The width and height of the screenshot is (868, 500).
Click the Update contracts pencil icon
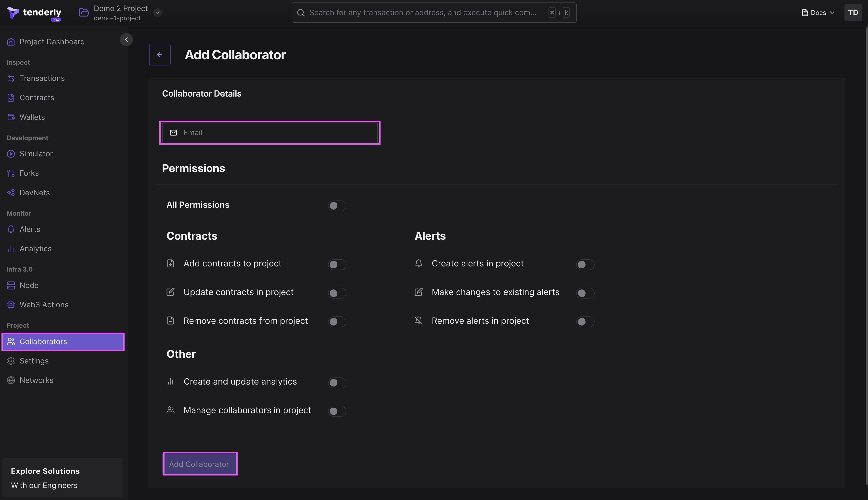click(x=170, y=292)
